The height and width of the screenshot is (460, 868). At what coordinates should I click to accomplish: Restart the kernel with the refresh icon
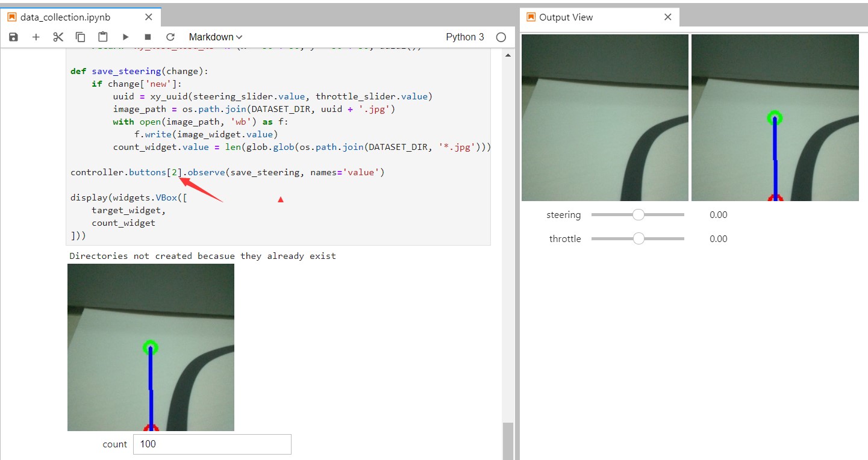tap(170, 37)
